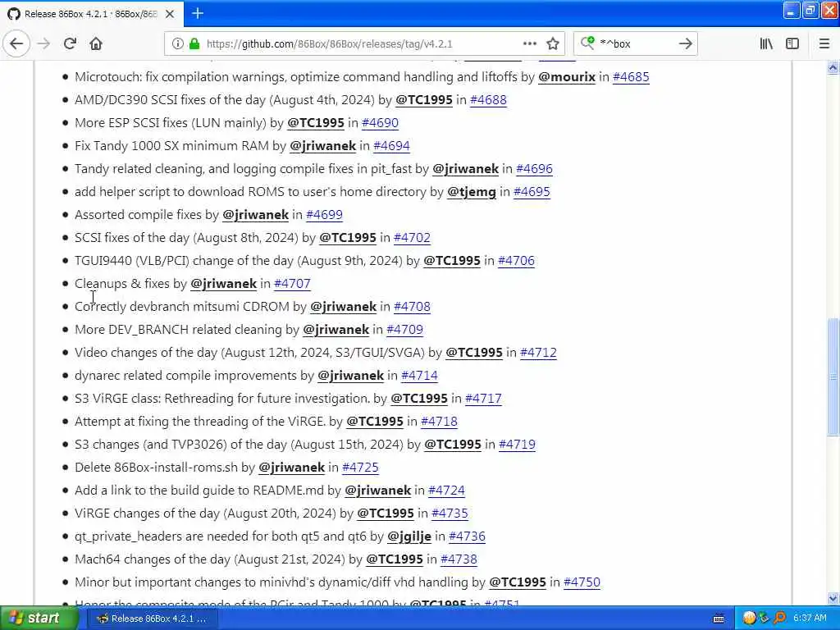The width and height of the screenshot is (840, 630).
Task: Click the middle system tray icon
Action: coord(764,619)
